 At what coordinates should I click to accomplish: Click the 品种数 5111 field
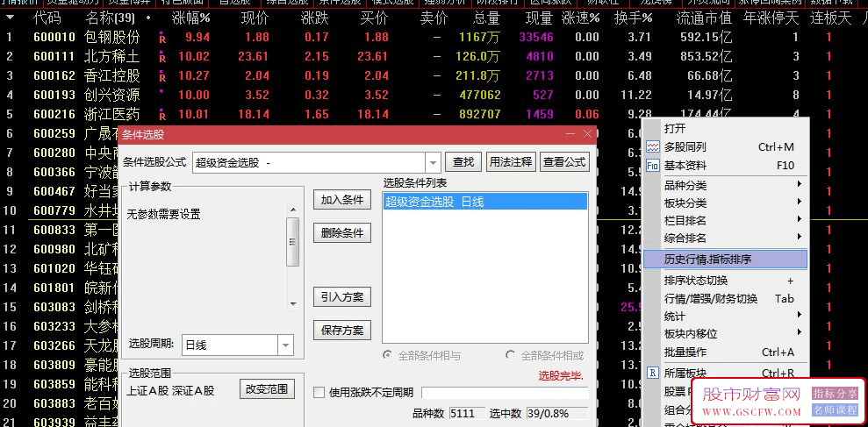coord(467,413)
